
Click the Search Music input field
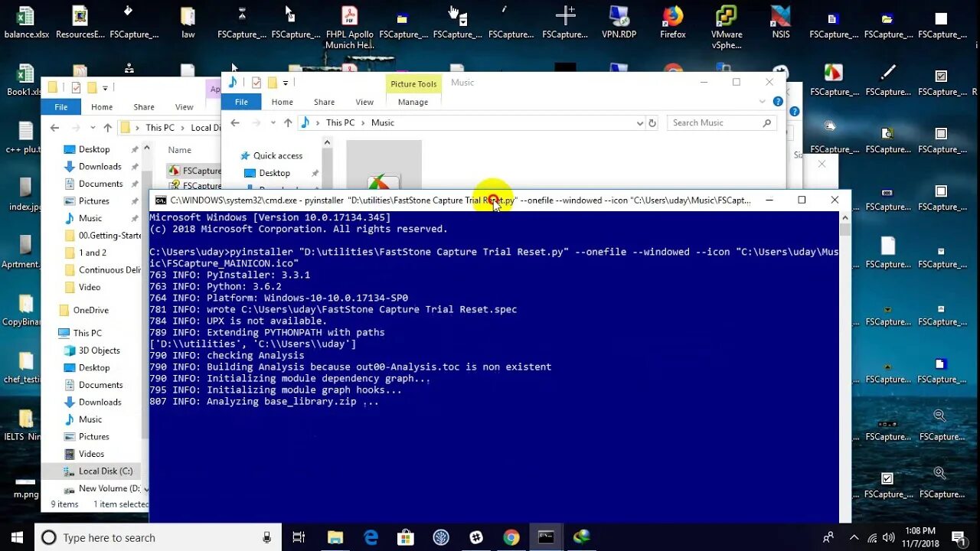[x=721, y=122]
